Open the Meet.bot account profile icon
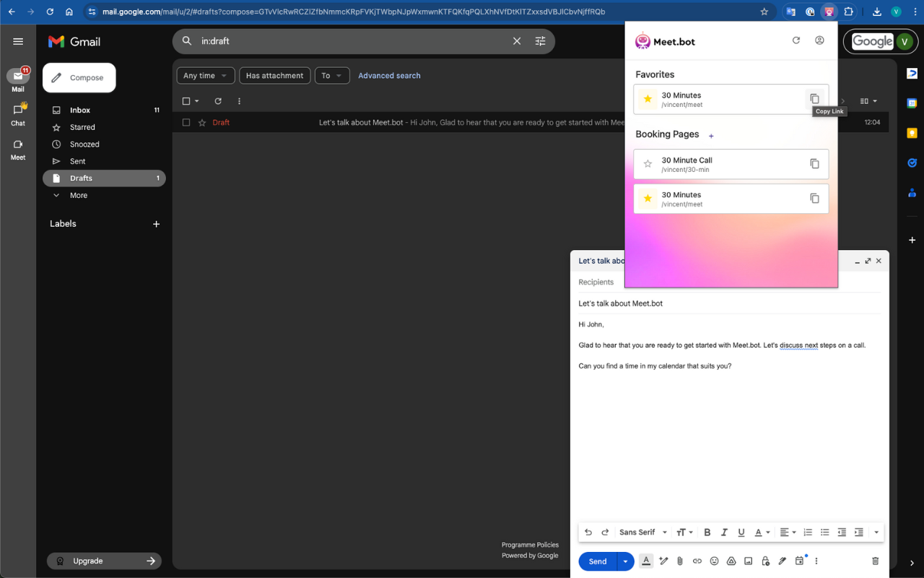 coord(819,40)
